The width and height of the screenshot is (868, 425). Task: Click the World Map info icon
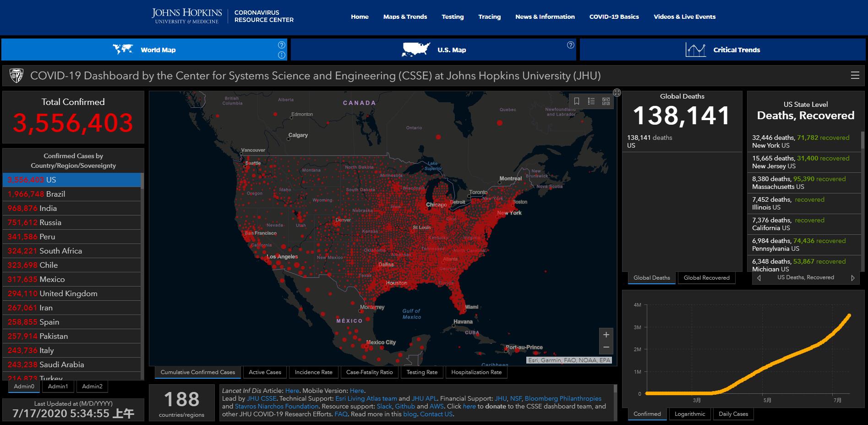tap(282, 55)
